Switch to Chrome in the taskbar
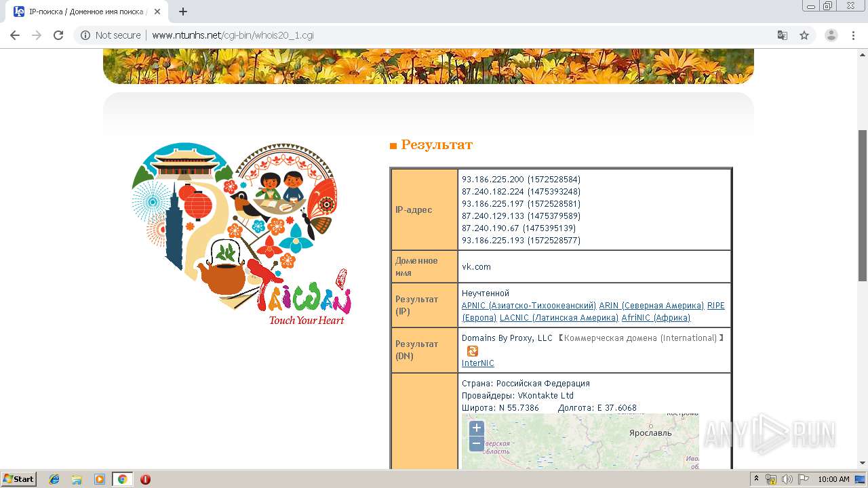The image size is (868, 488). (x=122, y=479)
